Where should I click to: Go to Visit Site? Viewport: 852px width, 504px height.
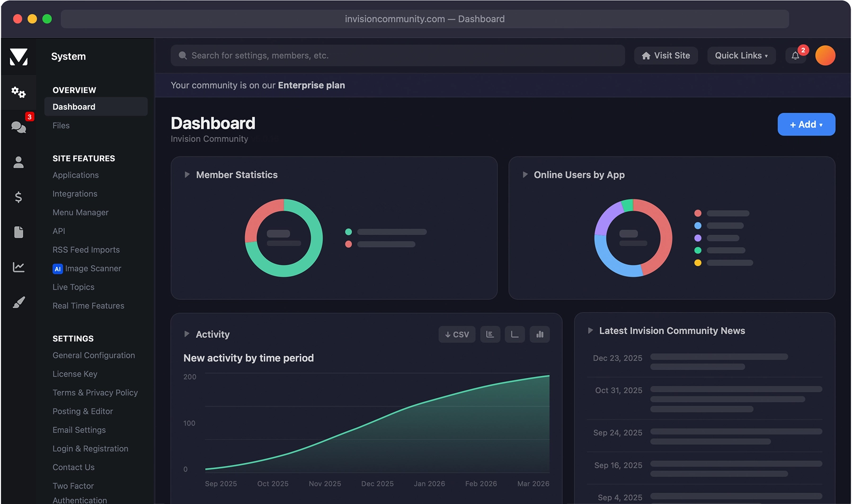(x=666, y=56)
